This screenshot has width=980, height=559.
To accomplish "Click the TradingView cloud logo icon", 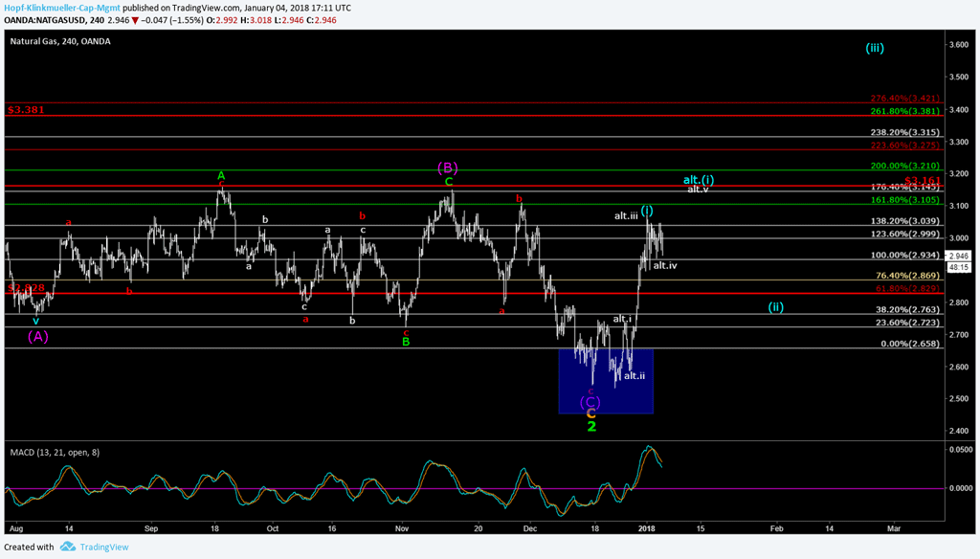I will click(67, 547).
